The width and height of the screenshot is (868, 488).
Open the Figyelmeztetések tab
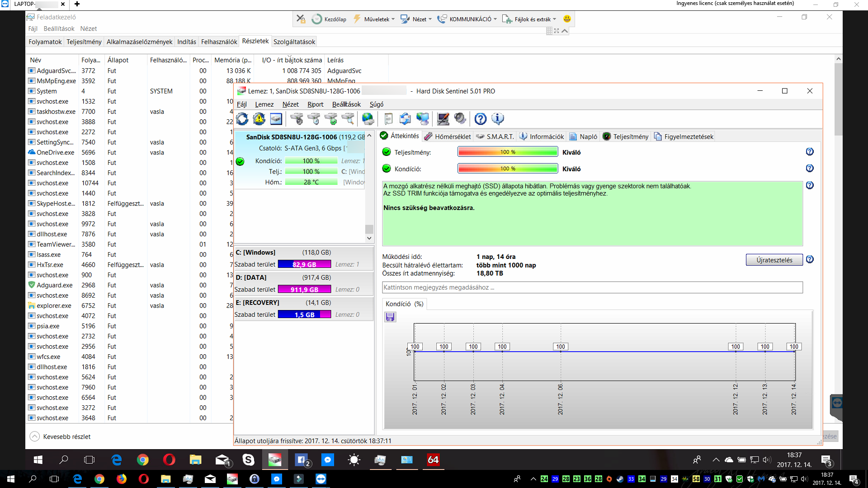(684, 136)
